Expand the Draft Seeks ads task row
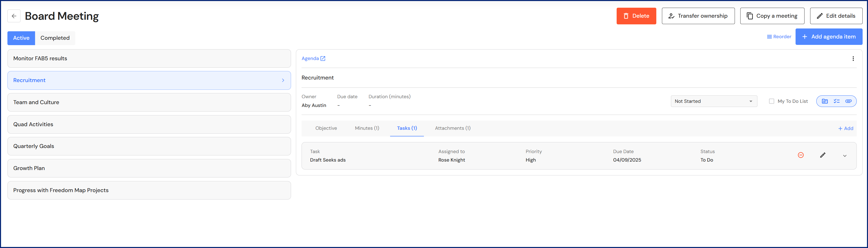The height and width of the screenshot is (248, 868). click(x=844, y=156)
